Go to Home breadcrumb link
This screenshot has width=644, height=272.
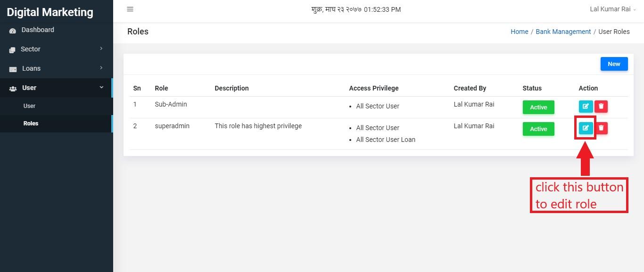pyautogui.click(x=520, y=32)
